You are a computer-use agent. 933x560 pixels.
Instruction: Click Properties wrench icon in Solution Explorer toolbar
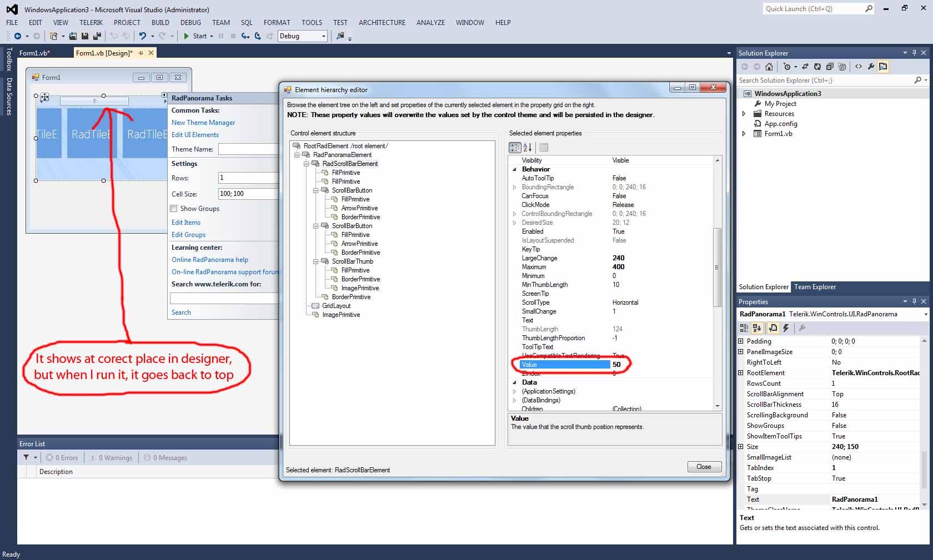click(x=871, y=67)
